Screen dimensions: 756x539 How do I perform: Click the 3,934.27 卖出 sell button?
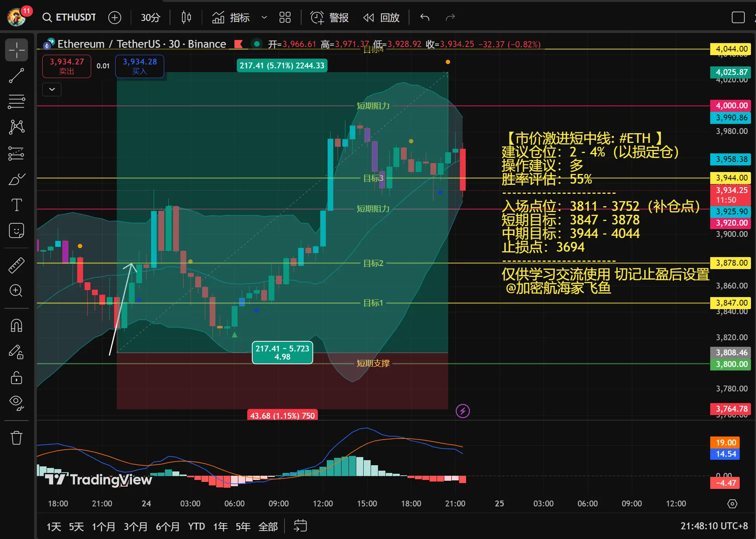pos(67,66)
